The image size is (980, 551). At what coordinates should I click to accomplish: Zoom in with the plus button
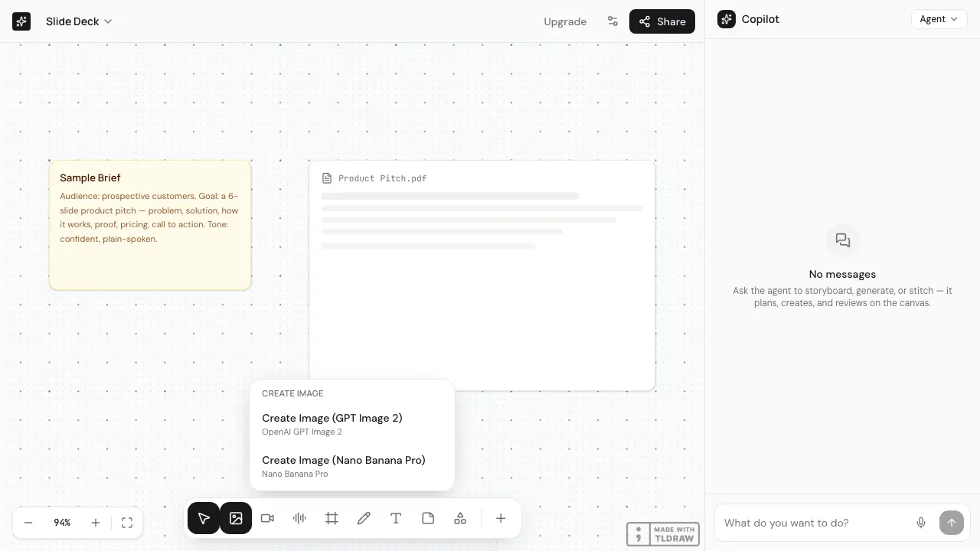click(96, 523)
